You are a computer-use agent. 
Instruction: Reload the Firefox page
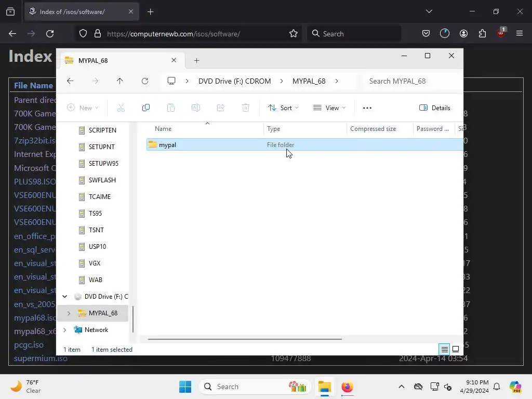coord(50,34)
